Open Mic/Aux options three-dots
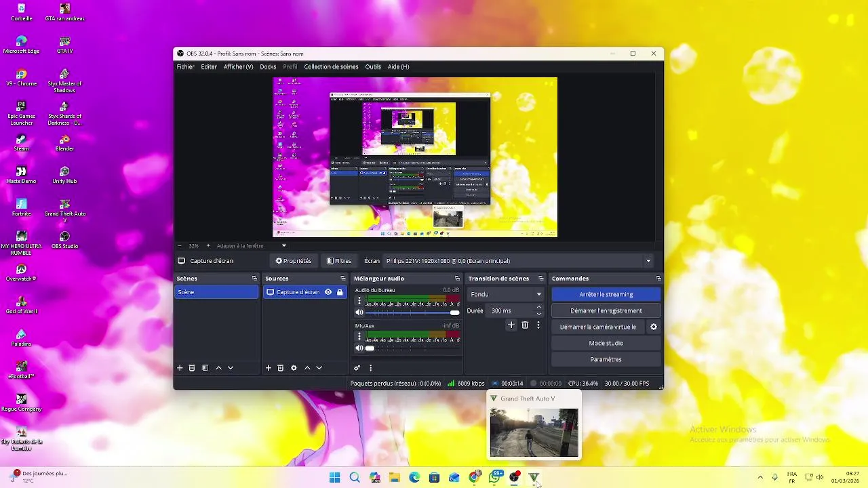The image size is (868, 488). click(x=359, y=337)
